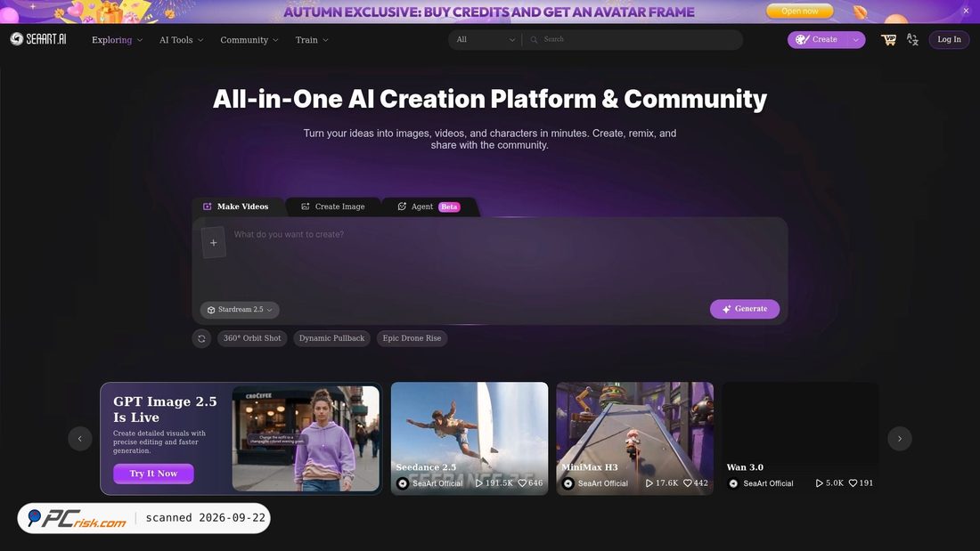Expand the Community menu

point(249,40)
